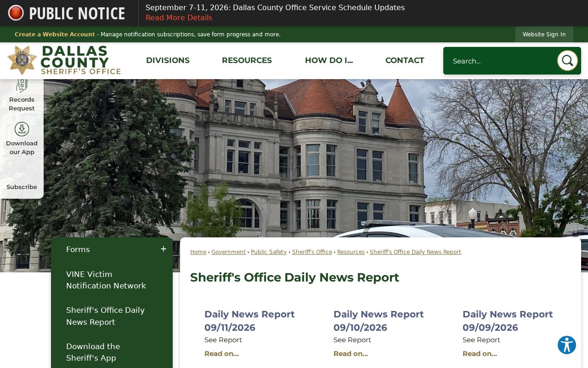Expand the Forms submenu plus icon
The width and height of the screenshot is (588, 368).
[x=164, y=249]
